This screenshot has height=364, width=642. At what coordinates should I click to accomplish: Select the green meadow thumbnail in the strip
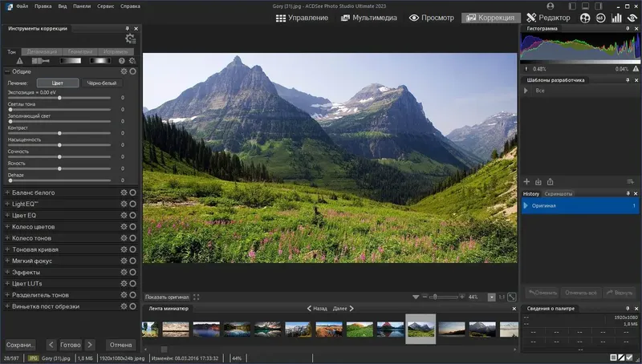click(360, 330)
